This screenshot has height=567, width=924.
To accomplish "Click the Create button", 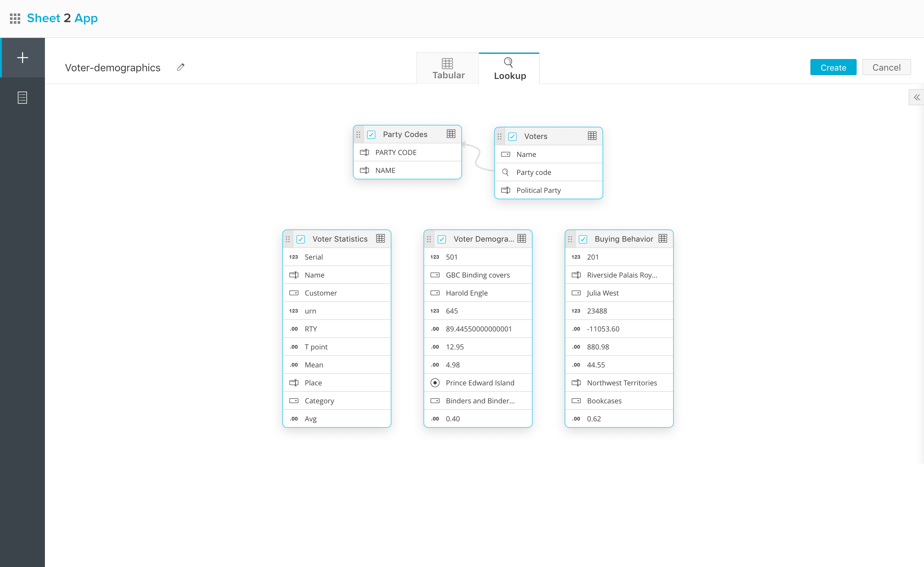I will pos(833,67).
